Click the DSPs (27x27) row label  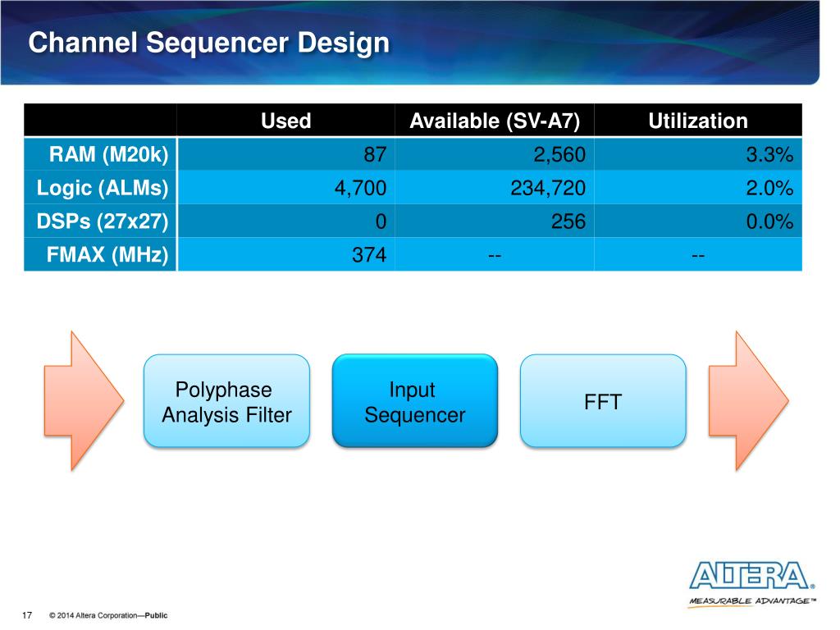point(101,221)
